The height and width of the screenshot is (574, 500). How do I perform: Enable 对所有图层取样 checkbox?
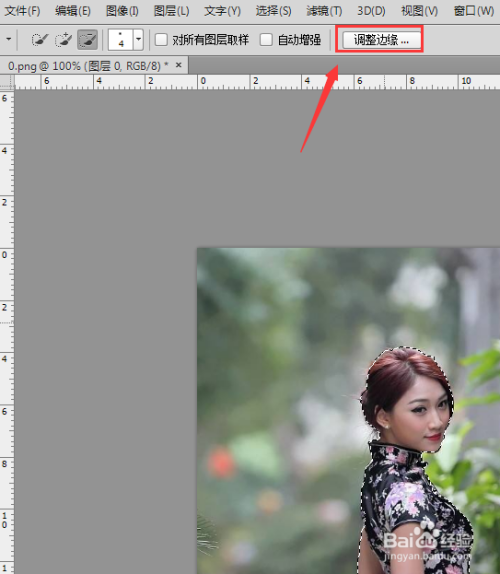[x=161, y=40]
